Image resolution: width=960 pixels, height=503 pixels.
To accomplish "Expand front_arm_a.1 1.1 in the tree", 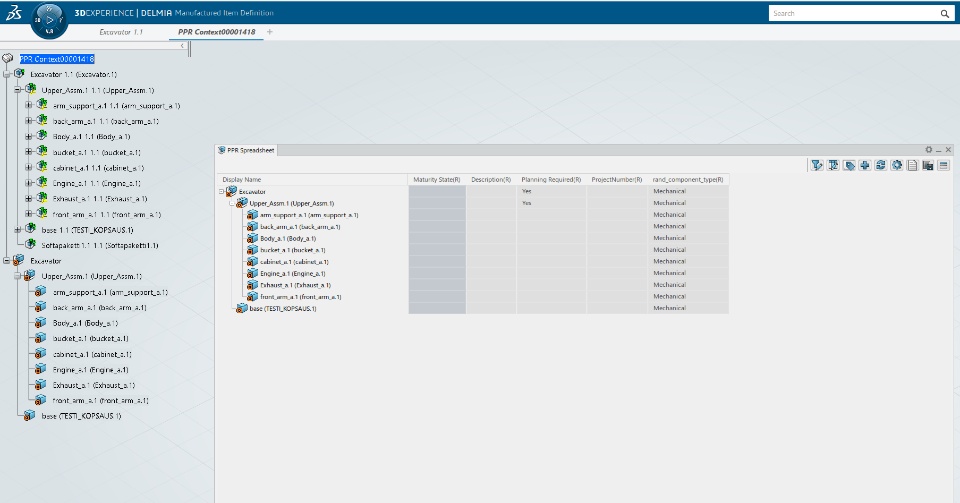I will pyautogui.click(x=28, y=214).
